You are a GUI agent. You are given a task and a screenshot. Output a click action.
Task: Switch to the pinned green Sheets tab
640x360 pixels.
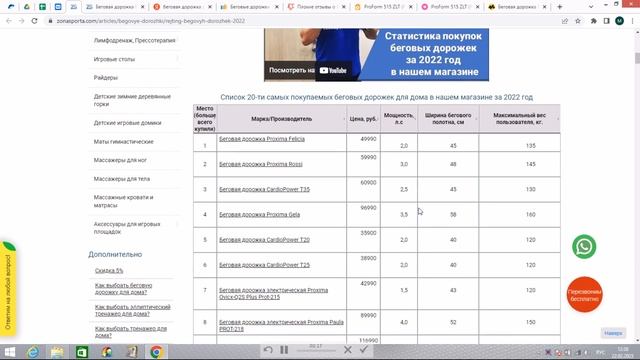[42, 7]
